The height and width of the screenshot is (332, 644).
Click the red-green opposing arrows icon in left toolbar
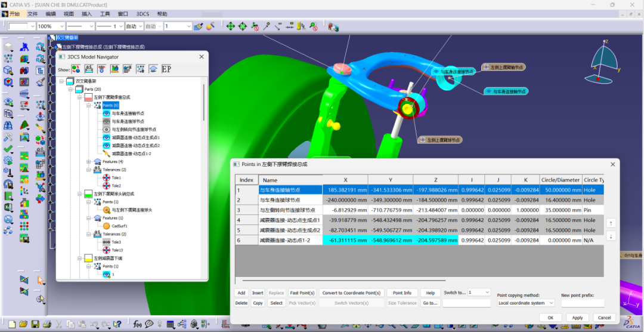[x=41, y=199]
